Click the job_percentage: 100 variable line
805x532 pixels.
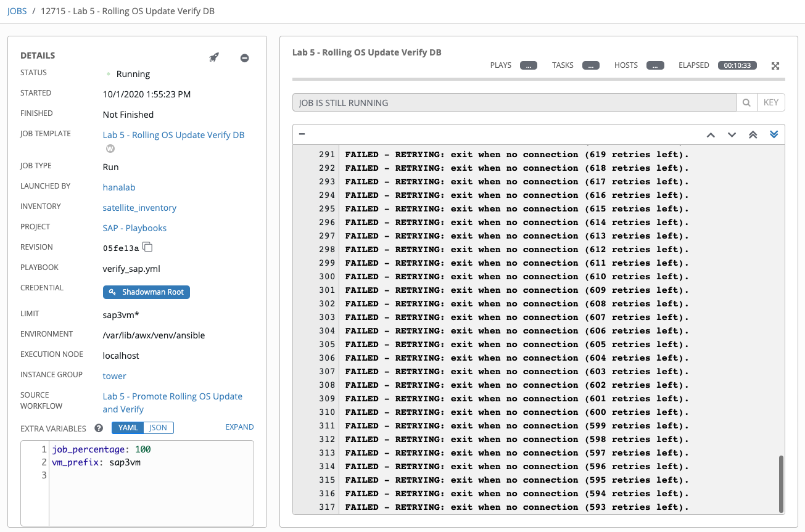click(102, 449)
